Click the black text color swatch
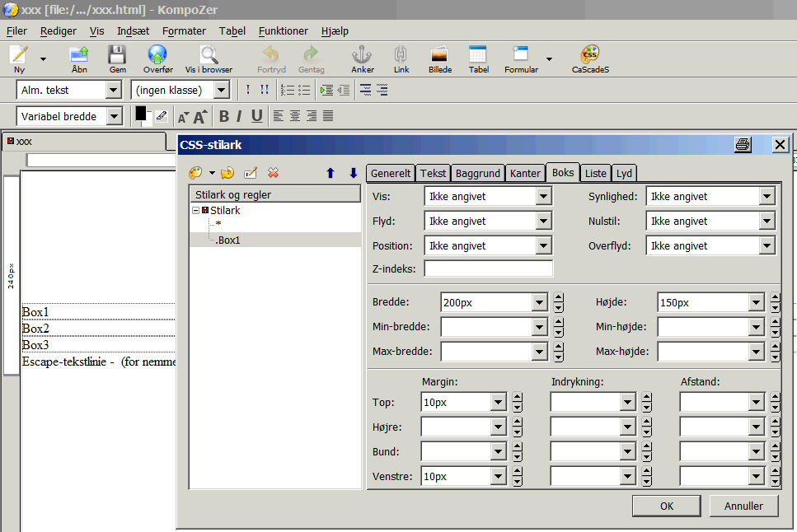This screenshot has width=797, height=532. [x=141, y=114]
